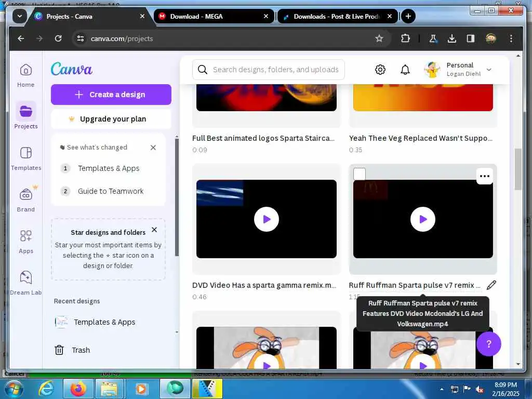
Task: Click Full Best animated logos Sparta title
Action: pyautogui.click(x=263, y=138)
